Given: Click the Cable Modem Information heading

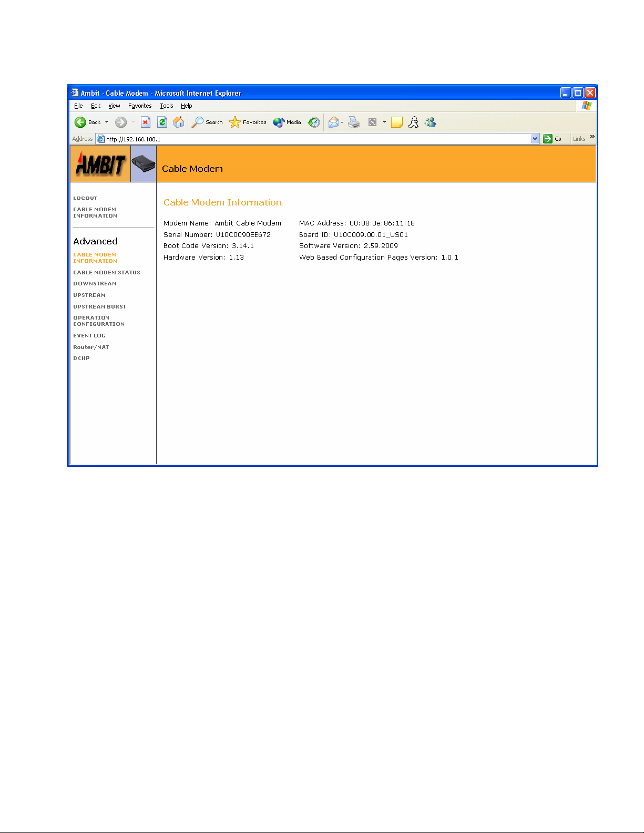Looking at the screenshot, I should pos(222,202).
